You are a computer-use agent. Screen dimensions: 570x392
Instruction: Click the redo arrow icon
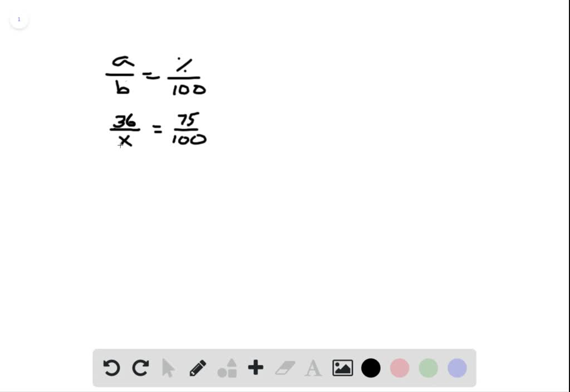(x=140, y=367)
